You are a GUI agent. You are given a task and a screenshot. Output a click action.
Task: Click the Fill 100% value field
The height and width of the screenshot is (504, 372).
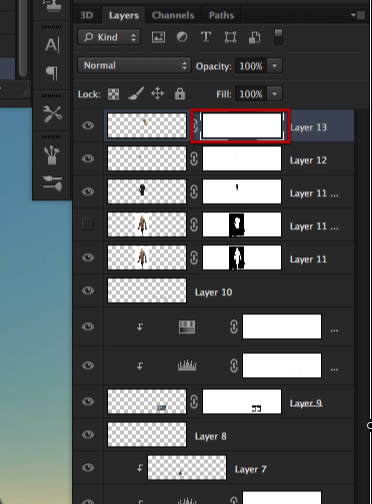click(x=251, y=94)
